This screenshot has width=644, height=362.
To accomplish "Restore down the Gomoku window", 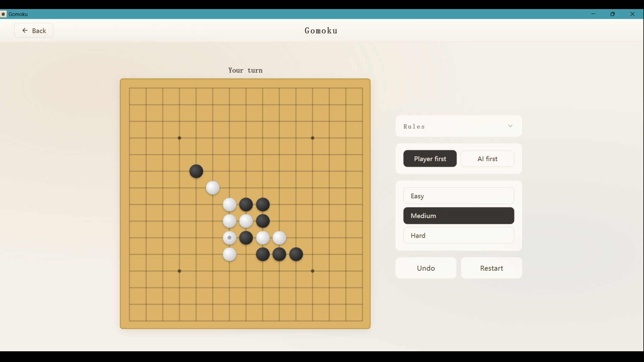I will pos(612,14).
